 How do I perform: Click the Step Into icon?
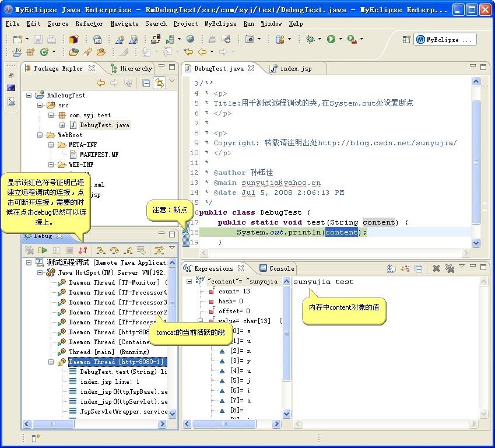pyautogui.click(x=100, y=250)
